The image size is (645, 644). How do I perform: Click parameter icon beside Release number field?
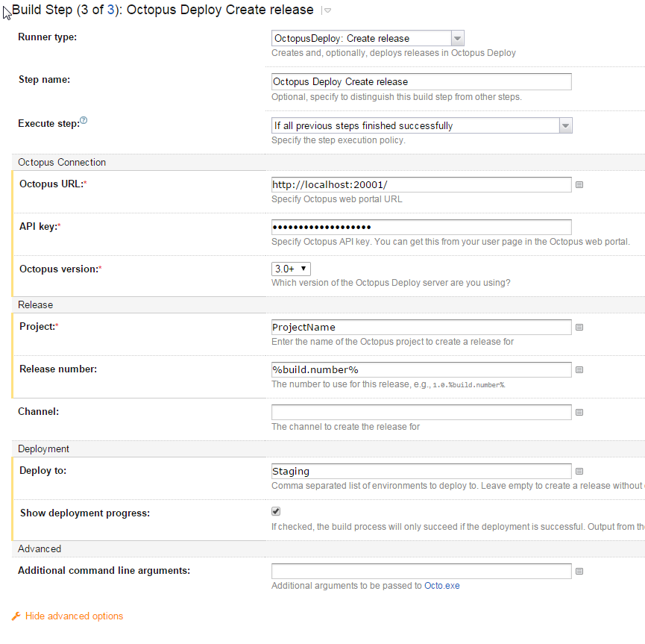579,369
